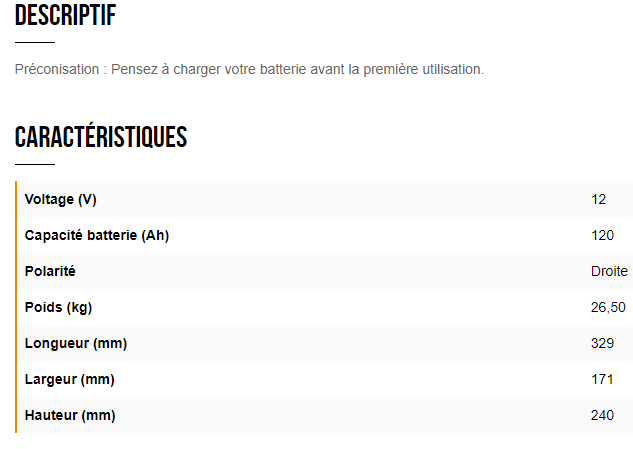Click the underline beneath CARACTÉRISTIQUES

point(34,164)
